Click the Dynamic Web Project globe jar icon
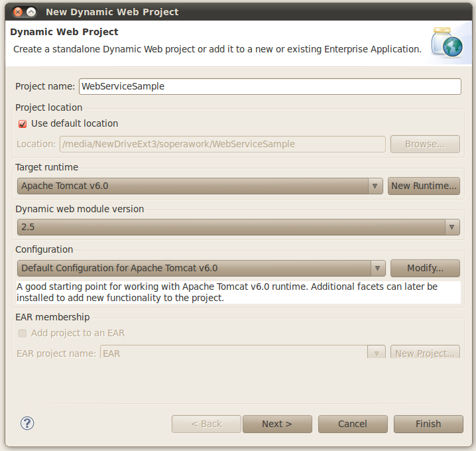Image resolution: width=476 pixels, height=451 pixels. (445, 42)
